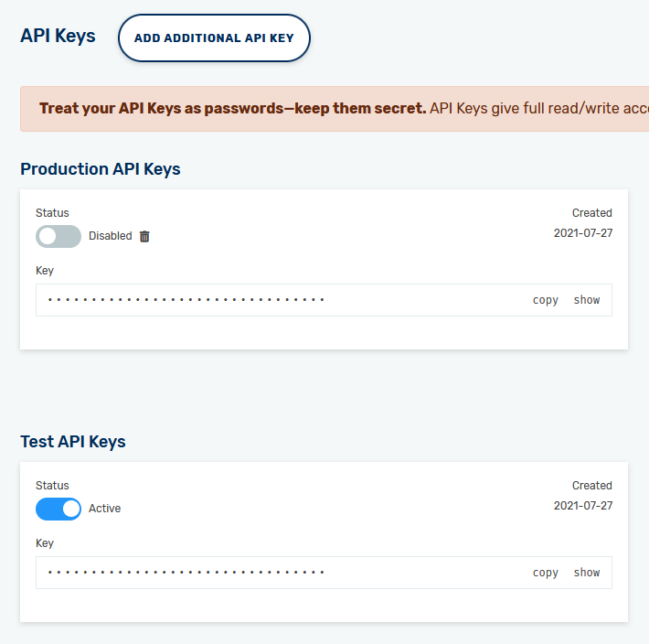Click the Active status label

pyautogui.click(x=105, y=509)
